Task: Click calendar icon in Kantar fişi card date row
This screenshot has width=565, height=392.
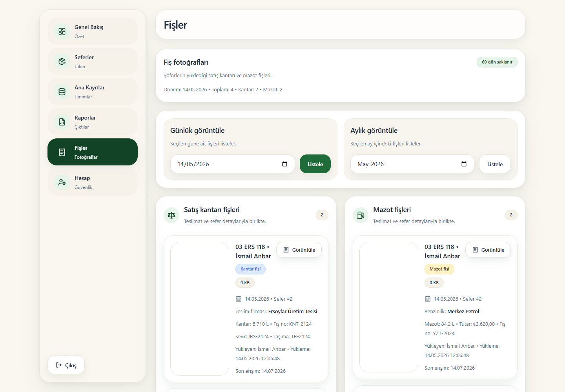Action: [239, 299]
